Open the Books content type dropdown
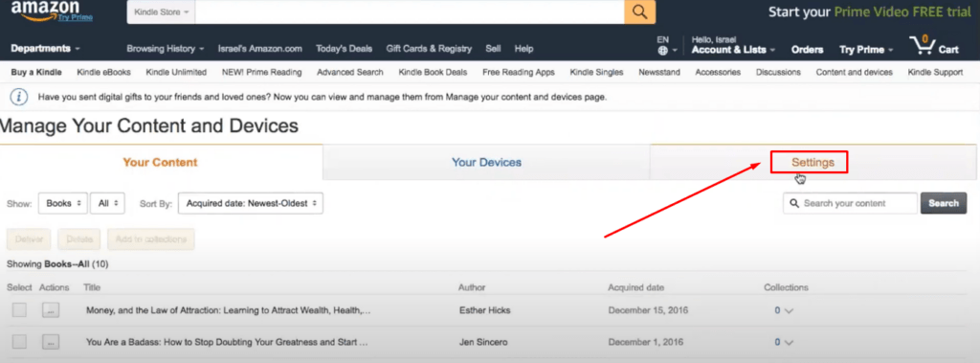980x363 pixels. tap(62, 203)
